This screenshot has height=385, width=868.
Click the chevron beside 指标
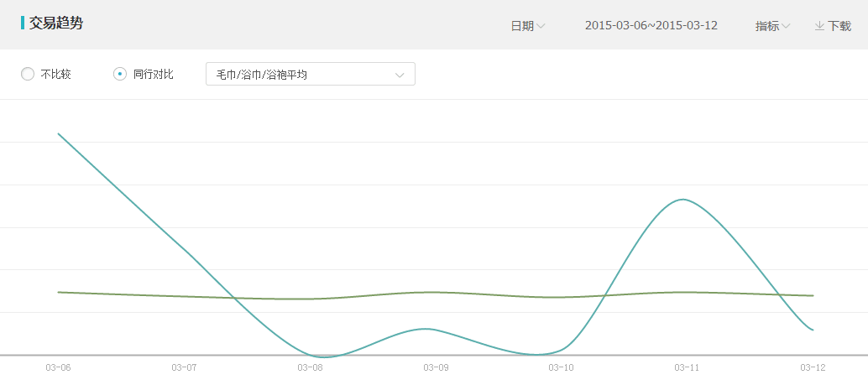coord(786,26)
